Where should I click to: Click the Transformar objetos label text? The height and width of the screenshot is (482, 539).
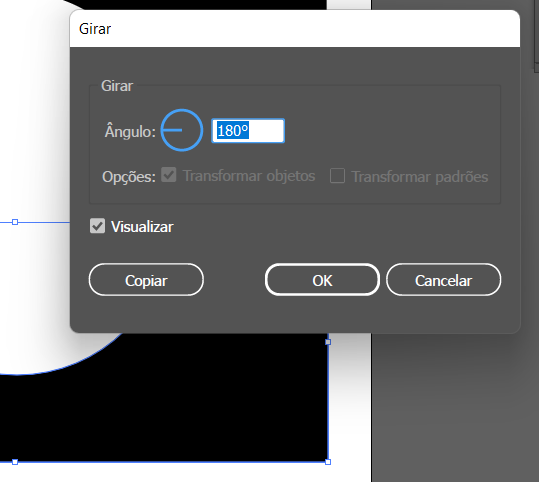249,176
